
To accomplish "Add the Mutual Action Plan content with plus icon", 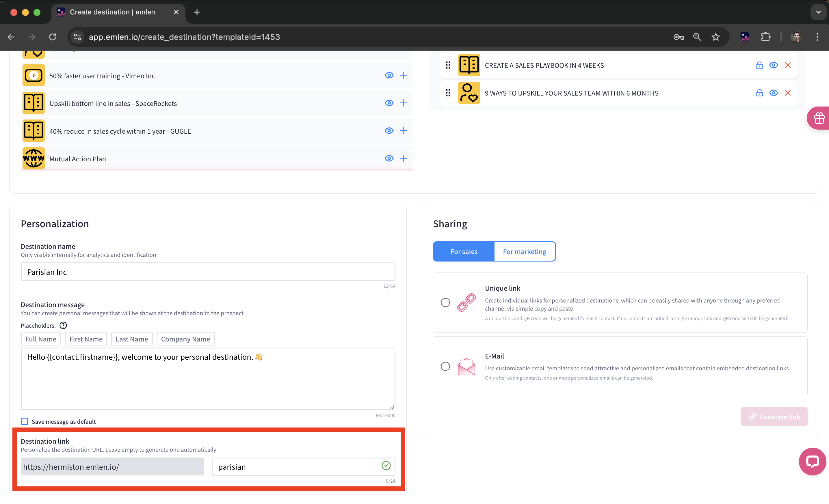I will 403,158.
